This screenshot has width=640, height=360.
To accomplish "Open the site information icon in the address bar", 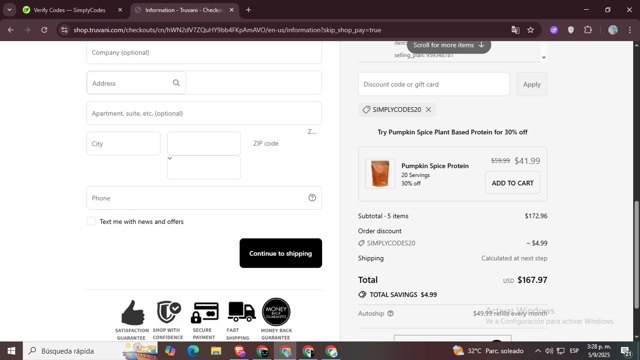I will point(64,30).
